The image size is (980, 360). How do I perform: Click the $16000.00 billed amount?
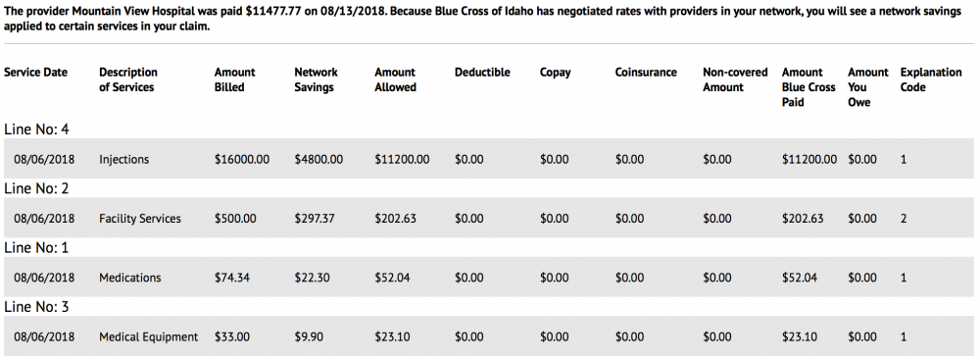pos(242,159)
